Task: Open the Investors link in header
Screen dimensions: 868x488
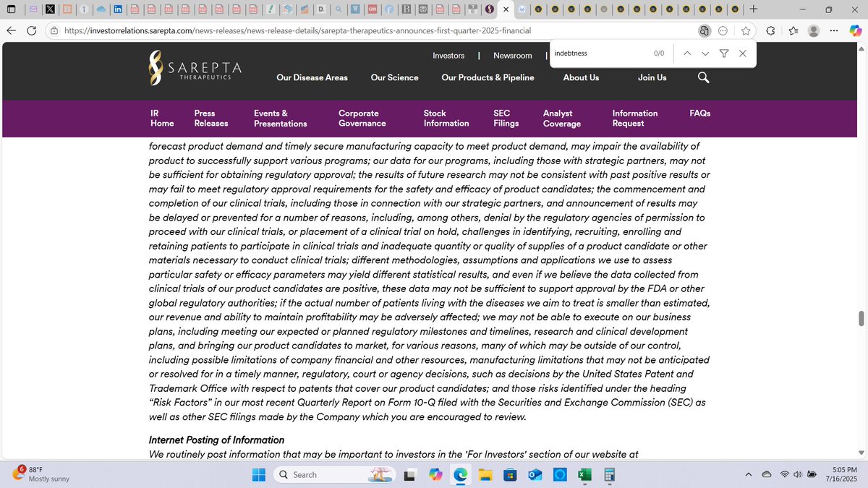Action: tap(448, 56)
